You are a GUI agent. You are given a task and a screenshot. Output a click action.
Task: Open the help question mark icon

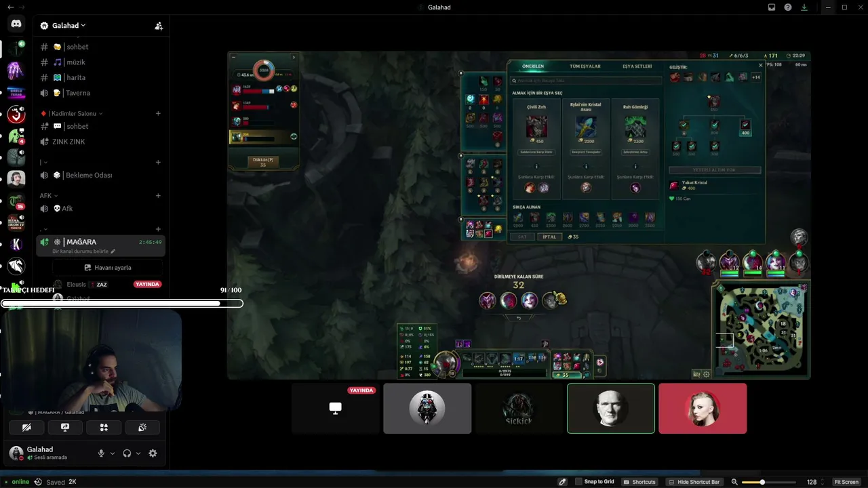[788, 7]
